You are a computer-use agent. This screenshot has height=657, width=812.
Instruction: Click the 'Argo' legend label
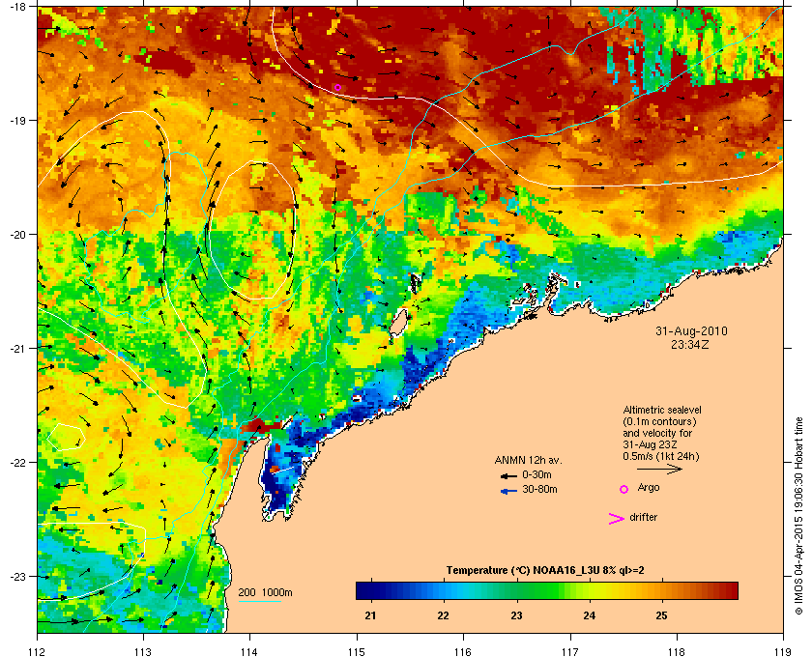click(x=649, y=488)
